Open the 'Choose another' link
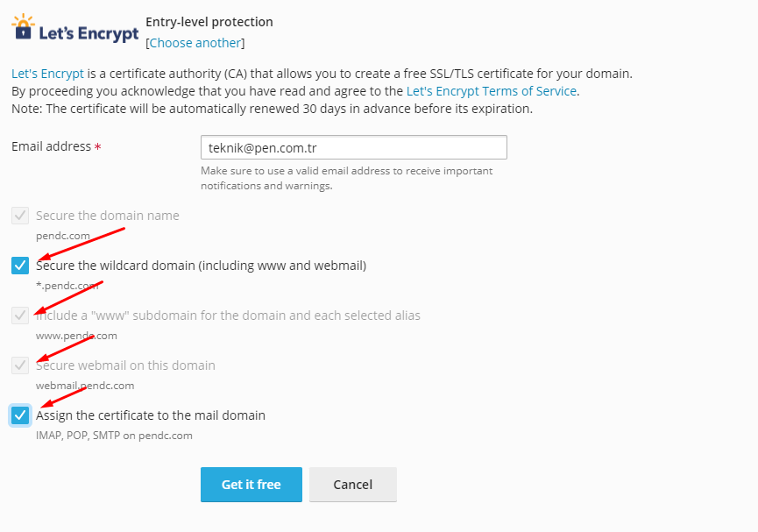The height and width of the screenshot is (532, 758). tap(195, 43)
